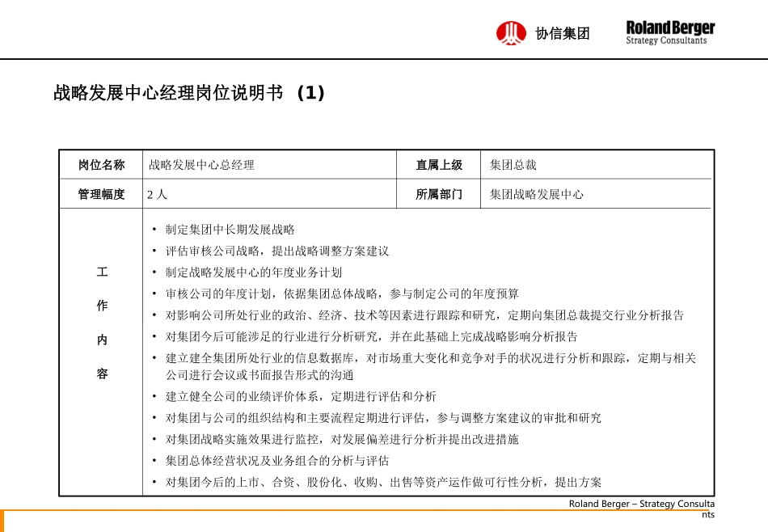Select the last bullet about 上市、合资、股份化
768x532 pixels.
click(x=383, y=483)
